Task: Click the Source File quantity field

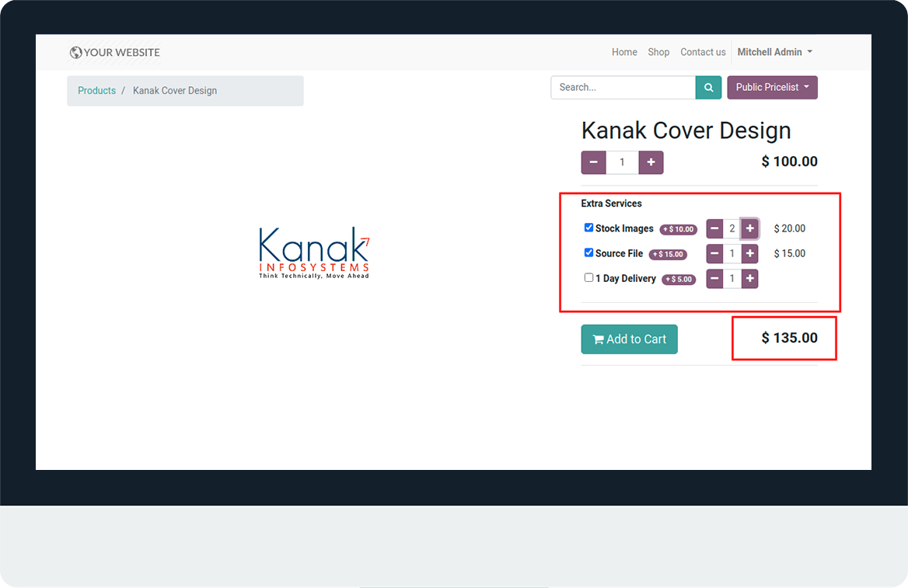Action: (732, 253)
